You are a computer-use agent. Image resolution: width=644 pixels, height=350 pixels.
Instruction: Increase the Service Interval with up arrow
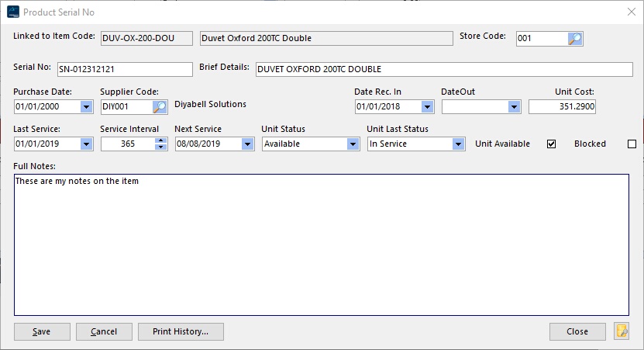tap(160, 140)
